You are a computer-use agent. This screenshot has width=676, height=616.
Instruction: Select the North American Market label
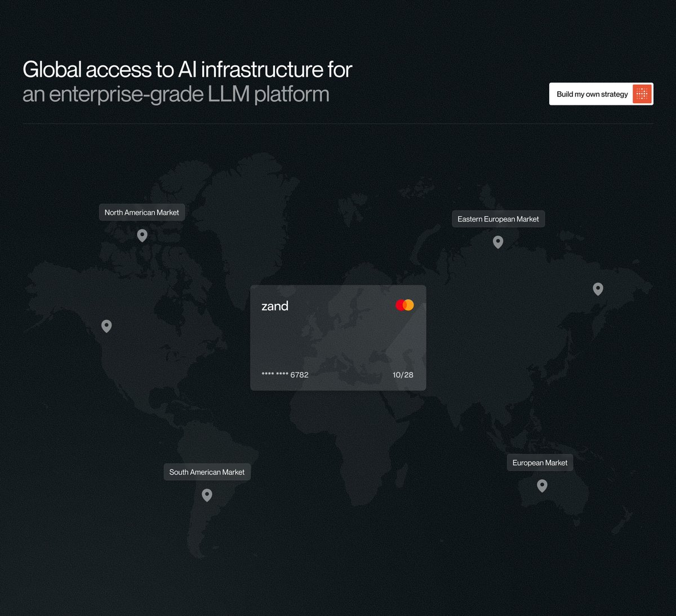click(142, 212)
